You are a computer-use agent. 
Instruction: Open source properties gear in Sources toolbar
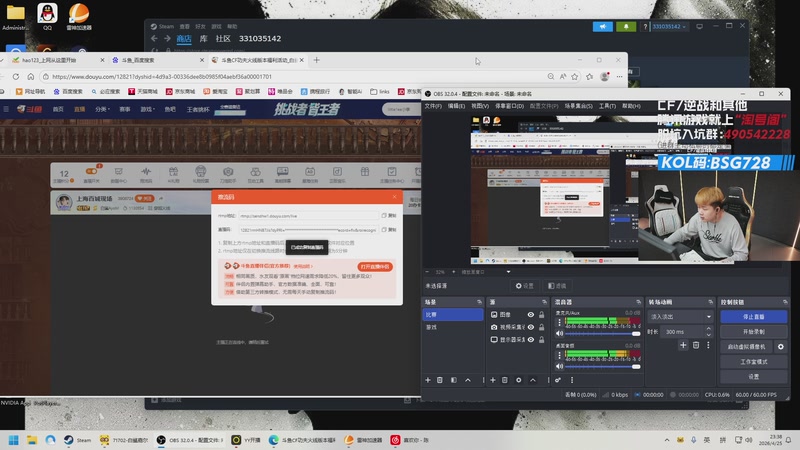[518, 380]
